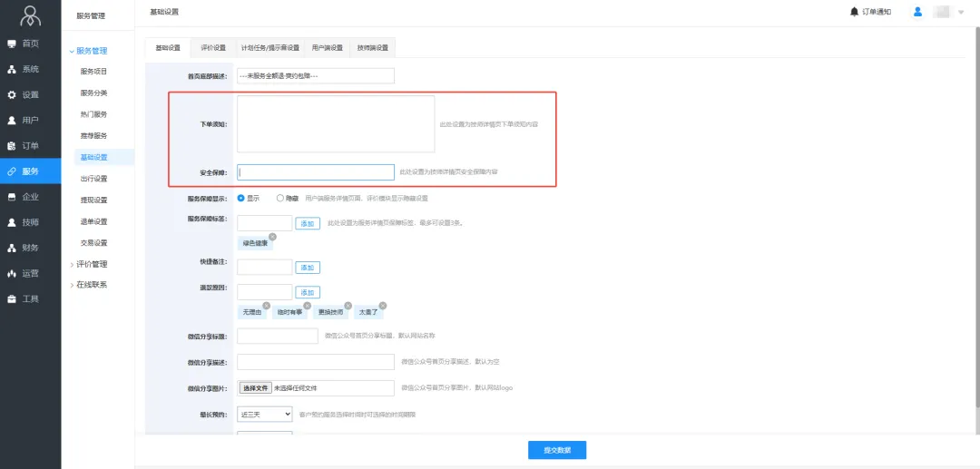The width and height of the screenshot is (980, 469).
Task: Switch to the 技师端设置 tab
Action: pyautogui.click(x=373, y=48)
